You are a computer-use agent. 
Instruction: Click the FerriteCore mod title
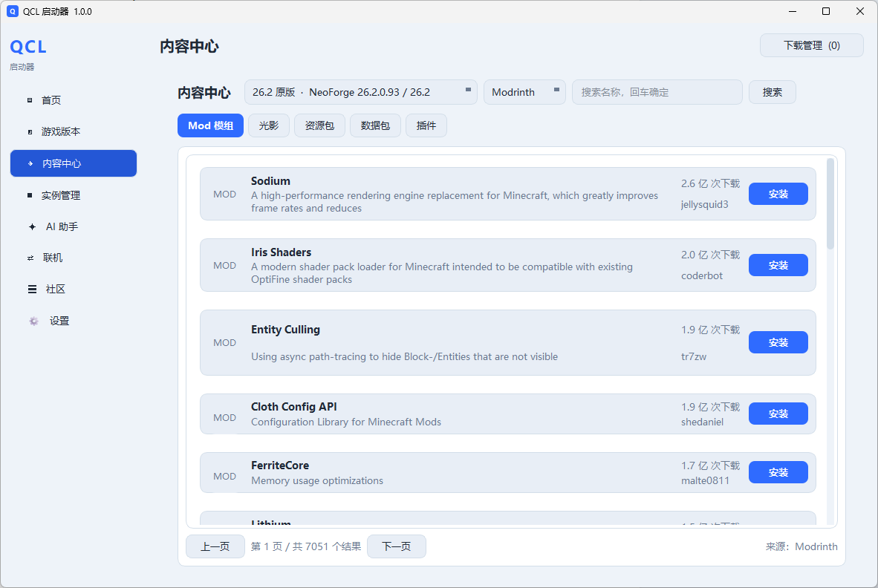tap(280, 465)
